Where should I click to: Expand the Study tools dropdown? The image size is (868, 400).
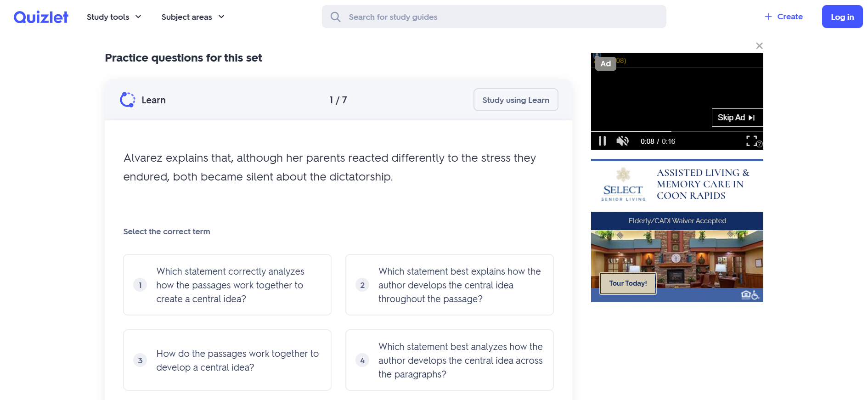pos(114,17)
